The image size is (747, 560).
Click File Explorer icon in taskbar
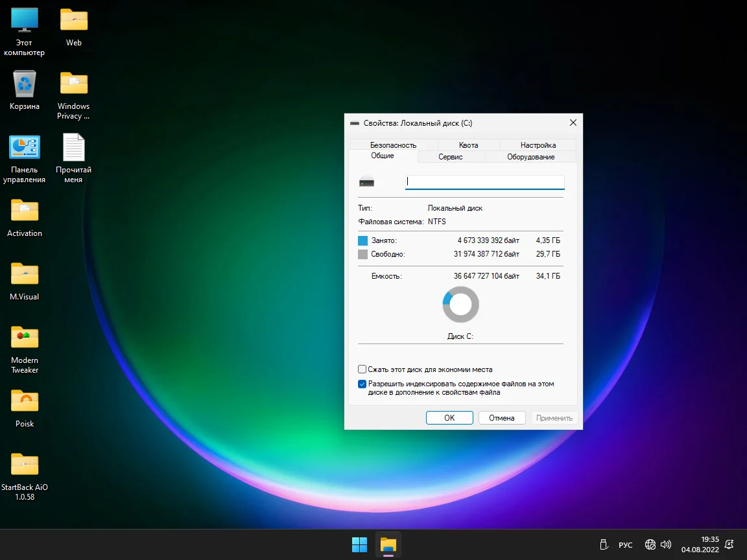(388, 545)
